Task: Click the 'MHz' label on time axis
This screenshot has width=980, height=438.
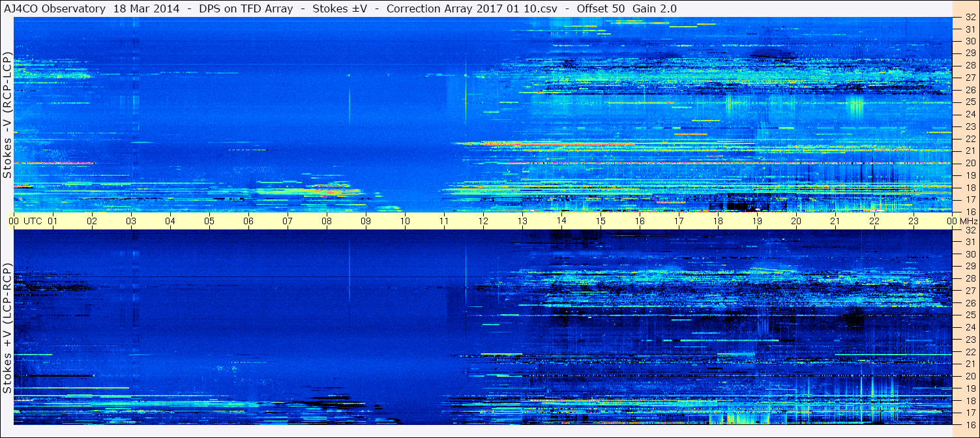Action: (x=968, y=221)
